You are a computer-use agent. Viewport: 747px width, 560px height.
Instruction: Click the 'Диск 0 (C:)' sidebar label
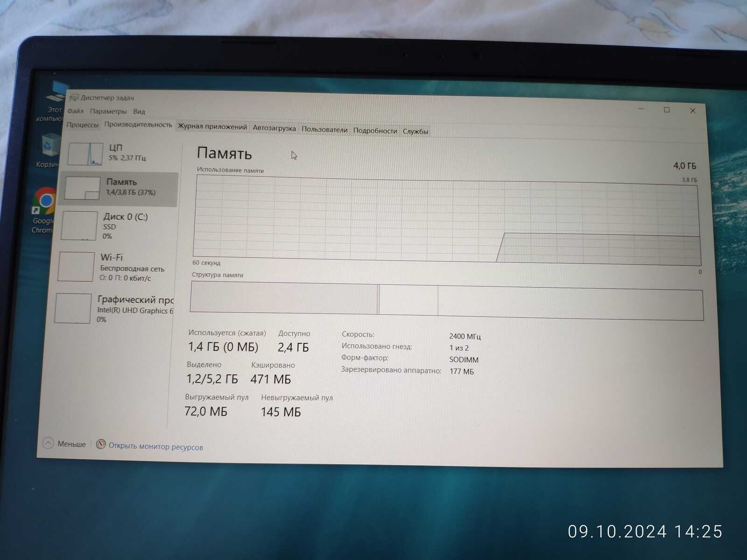tap(126, 217)
